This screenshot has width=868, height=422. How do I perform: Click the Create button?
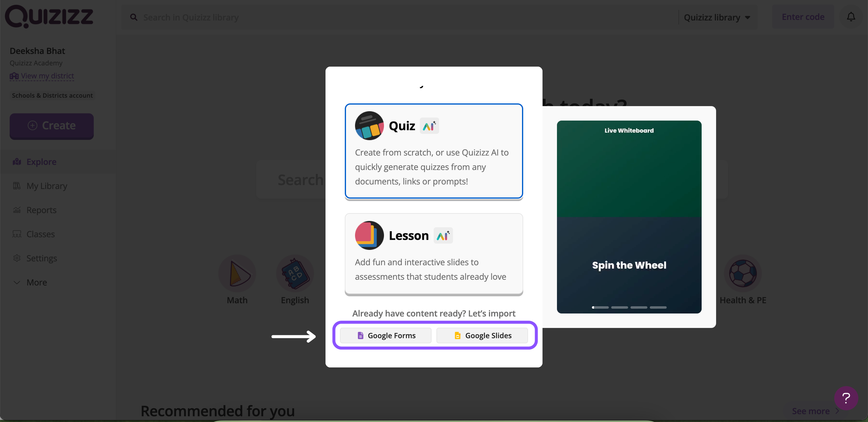click(52, 127)
